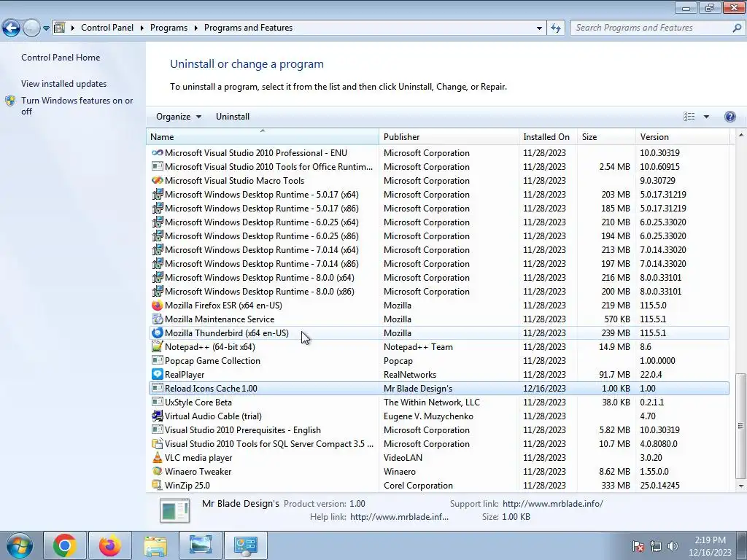747x560 pixels.
Task: Click the Mozilla Thunderbird icon
Action: point(158,332)
